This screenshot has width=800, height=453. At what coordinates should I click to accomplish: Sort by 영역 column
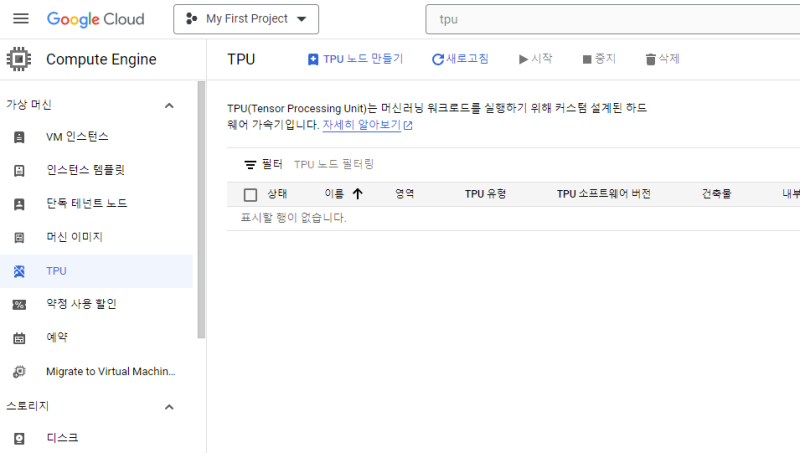(x=405, y=194)
